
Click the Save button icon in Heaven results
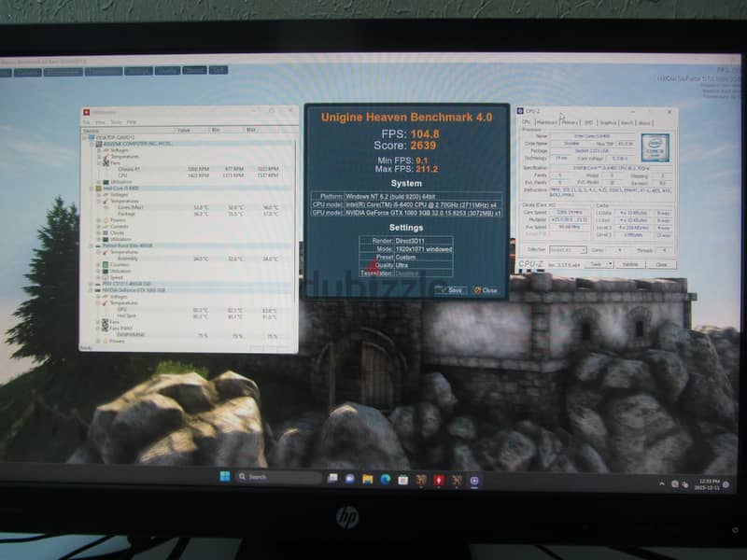coord(443,289)
